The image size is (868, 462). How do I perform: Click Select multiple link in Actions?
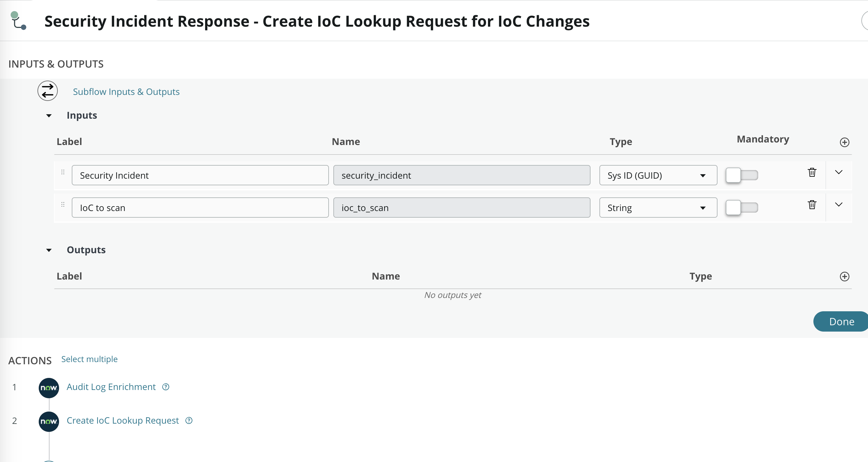[x=89, y=359]
